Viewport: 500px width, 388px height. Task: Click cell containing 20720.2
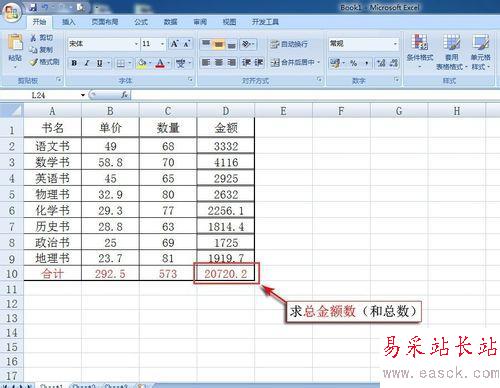[x=226, y=274]
